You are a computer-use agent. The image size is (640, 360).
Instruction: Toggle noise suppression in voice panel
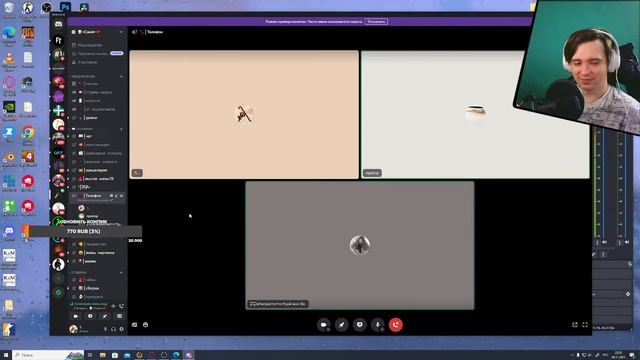pyautogui.click(x=113, y=306)
